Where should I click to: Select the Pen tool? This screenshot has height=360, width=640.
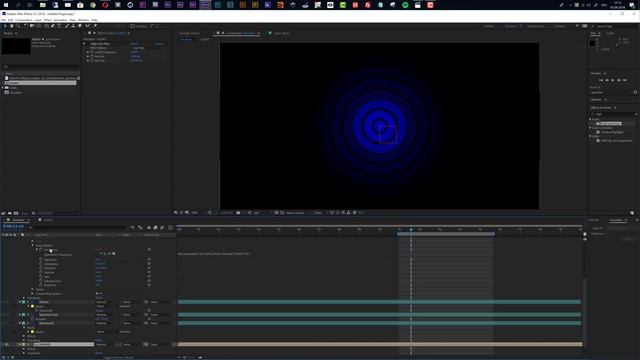coord(53,26)
